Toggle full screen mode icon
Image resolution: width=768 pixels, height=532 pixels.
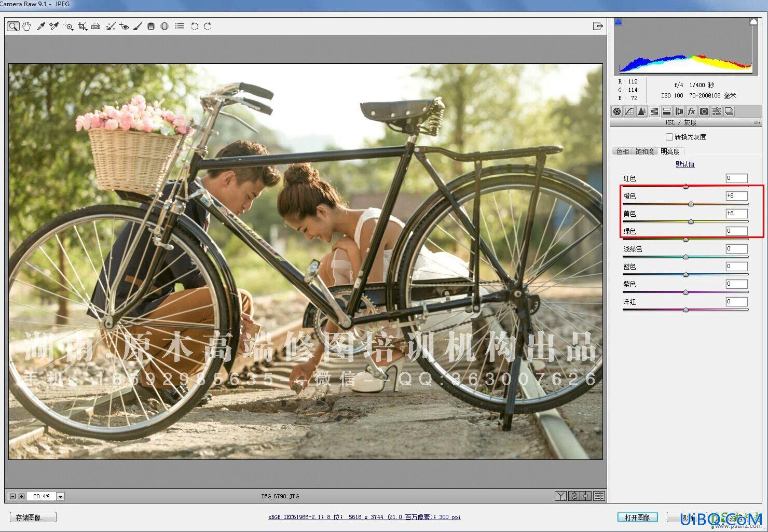(598, 26)
